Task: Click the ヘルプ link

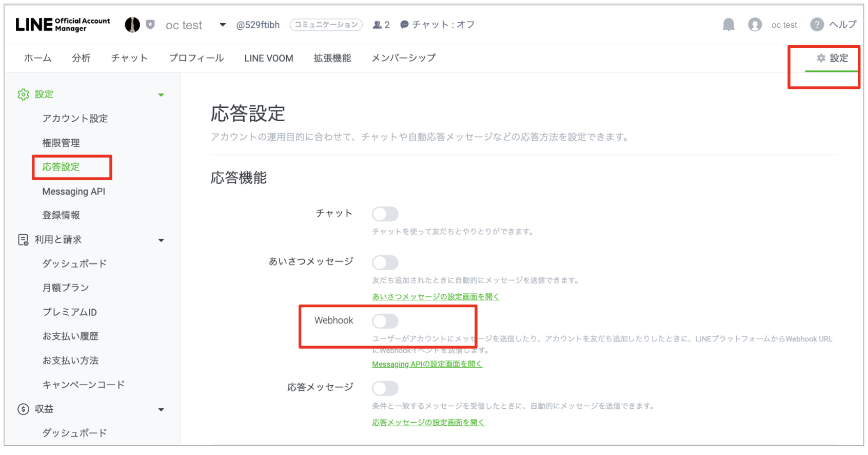Action: point(843,25)
